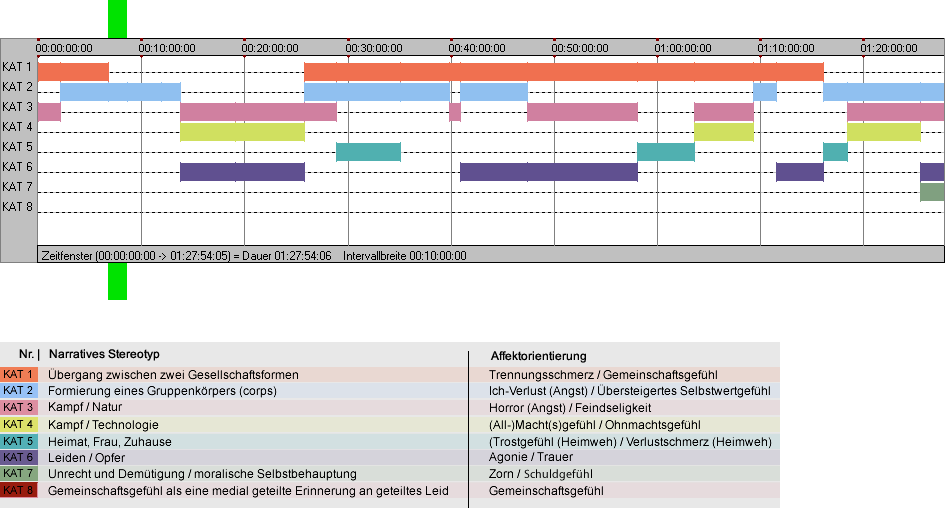Click the KAT 8 row label
Screen dimensions: 945x530
(x=17, y=207)
